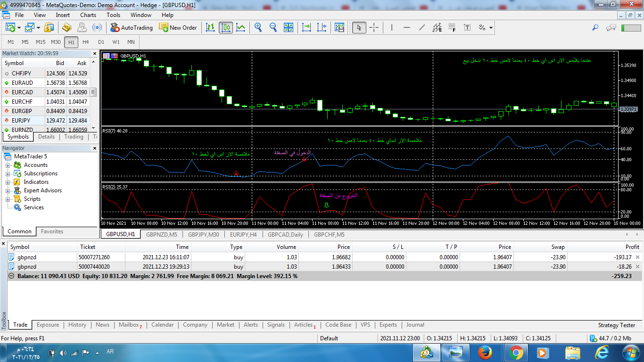The height and width of the screenshot is (362, 644).
Task: Open the Charts menu
Action: pyautogui.click(x=88, y=15)
